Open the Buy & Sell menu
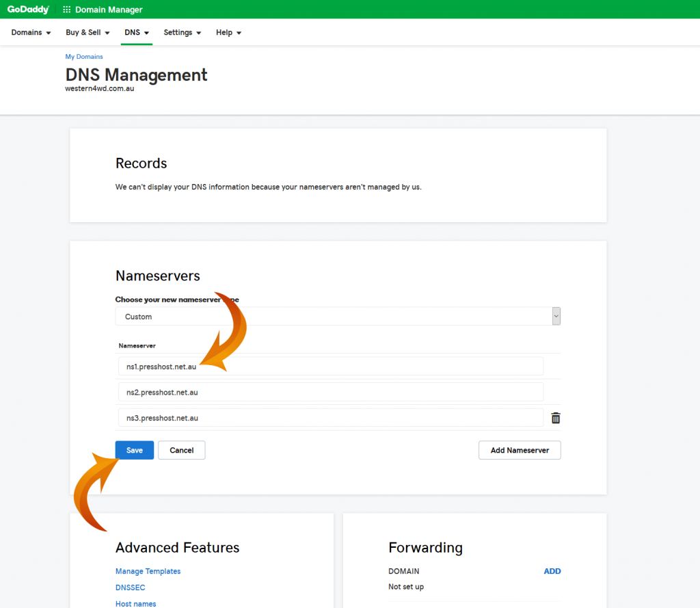 click(87, 32)
